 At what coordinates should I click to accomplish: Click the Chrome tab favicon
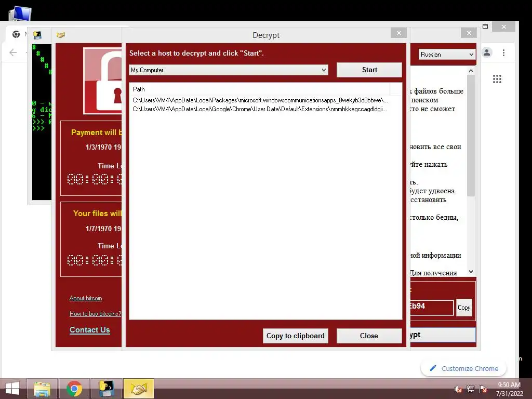(x=16, y=34)
